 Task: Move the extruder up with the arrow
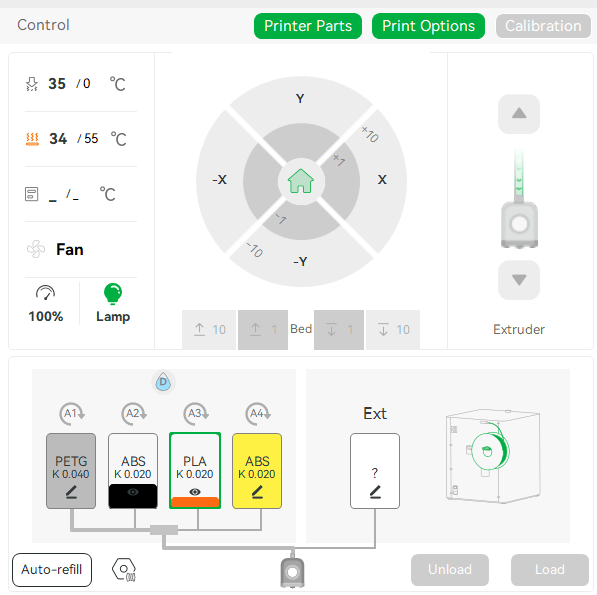coord(519,114)
